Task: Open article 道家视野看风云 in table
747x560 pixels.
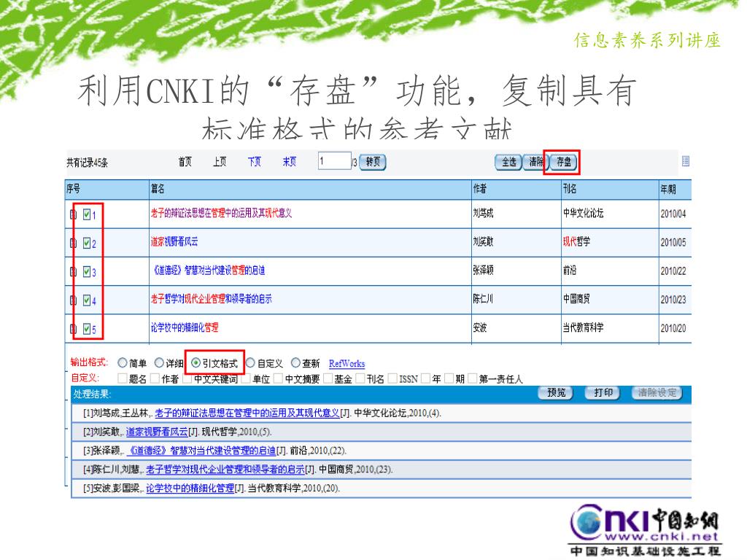Action: point(174,242)
